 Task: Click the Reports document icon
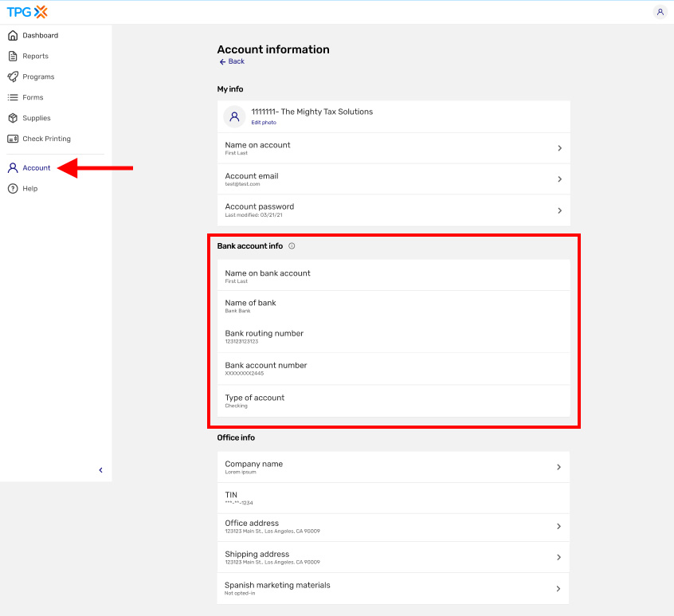[13, 57]
